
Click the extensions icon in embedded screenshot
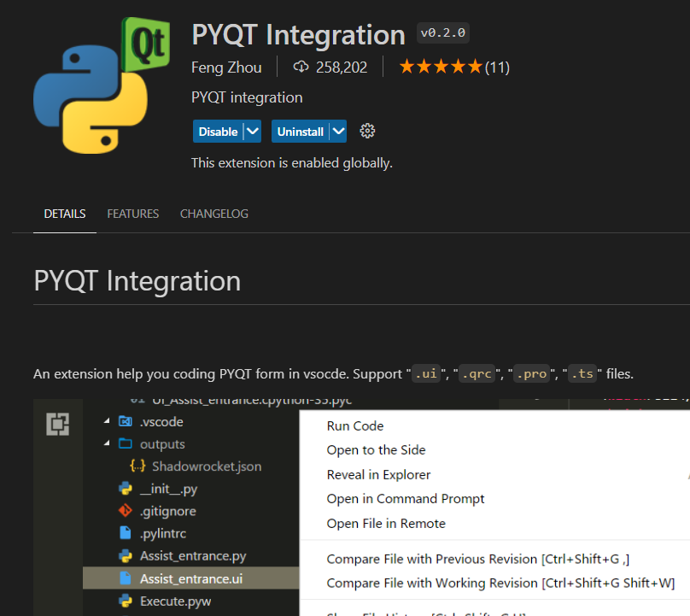pos(58,424)
